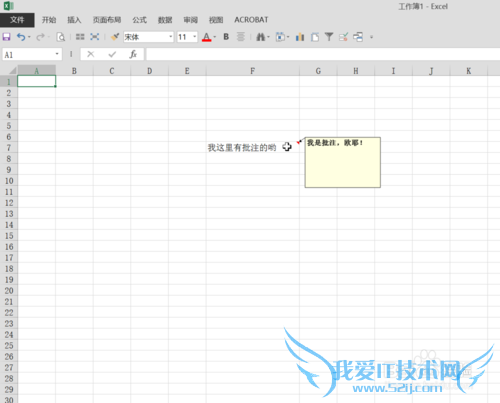Click the Excel app icon in title bar
Screen dimensions: 500x403
8,5
